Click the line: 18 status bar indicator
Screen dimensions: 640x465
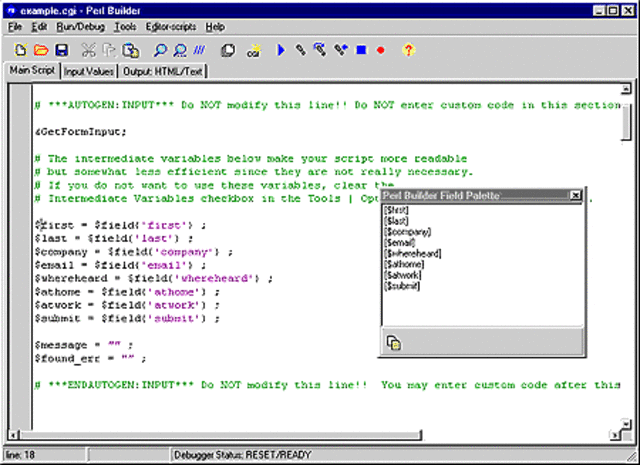click(21, 455)
